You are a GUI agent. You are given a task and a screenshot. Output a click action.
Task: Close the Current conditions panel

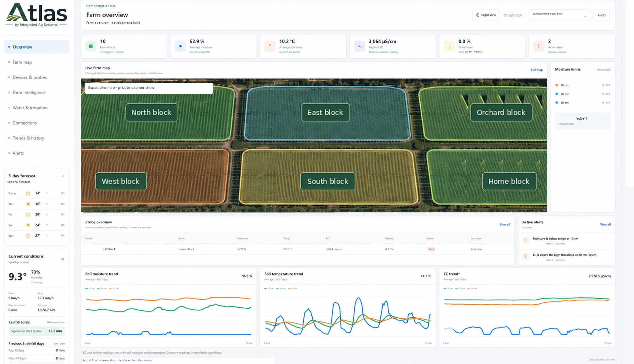62,259
